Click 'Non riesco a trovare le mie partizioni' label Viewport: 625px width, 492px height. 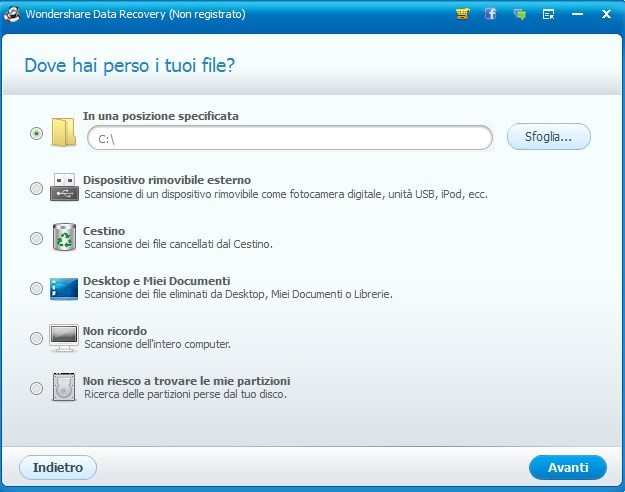pos(186,381)
